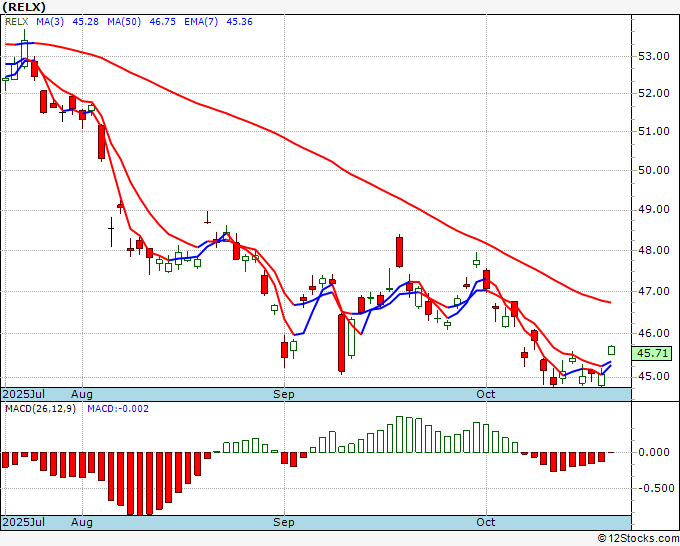
Task: Select the MA(3) legend label
Action: [x=50, y=22]
